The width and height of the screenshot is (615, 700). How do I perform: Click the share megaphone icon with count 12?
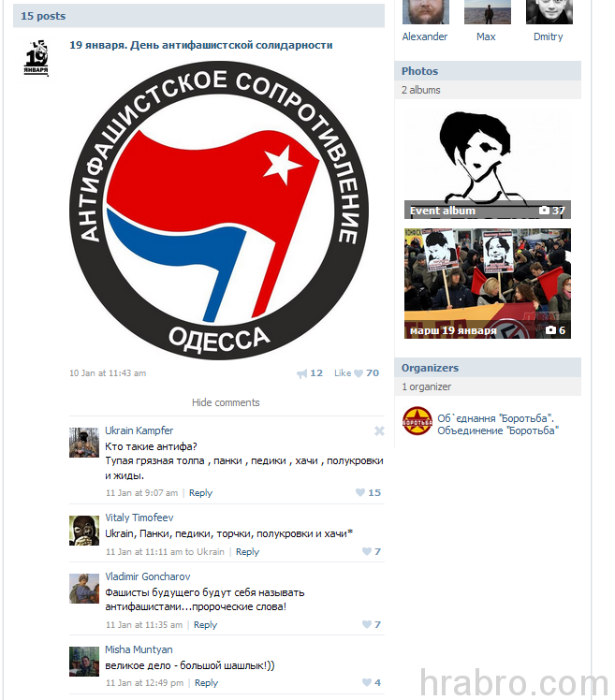[302, 373]
